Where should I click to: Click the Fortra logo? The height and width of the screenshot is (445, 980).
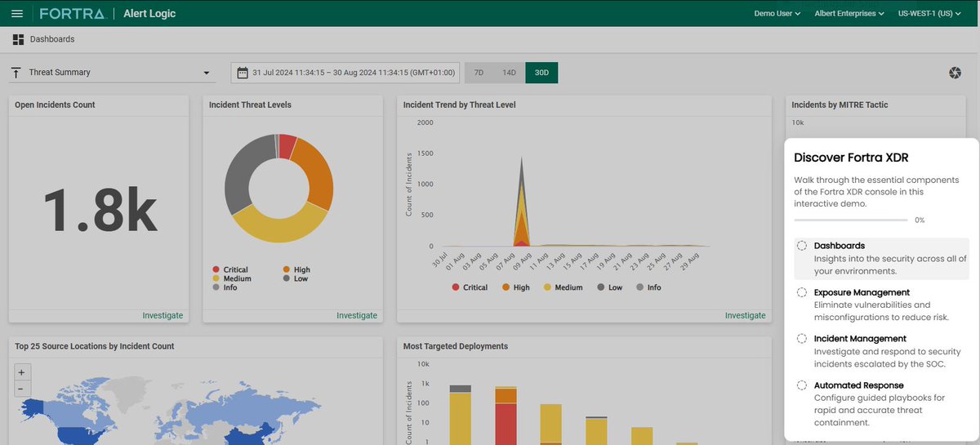click(x=72, y=14)
